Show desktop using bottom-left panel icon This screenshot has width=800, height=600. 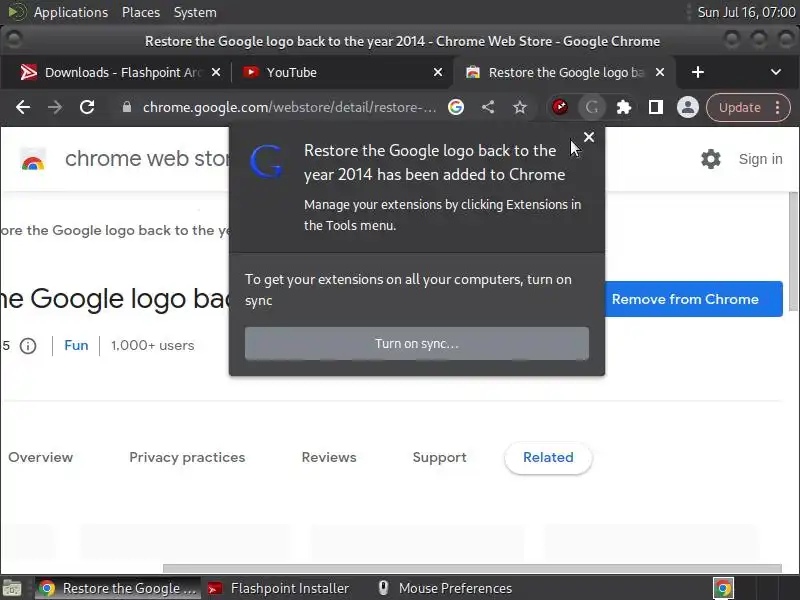(12, 588)
